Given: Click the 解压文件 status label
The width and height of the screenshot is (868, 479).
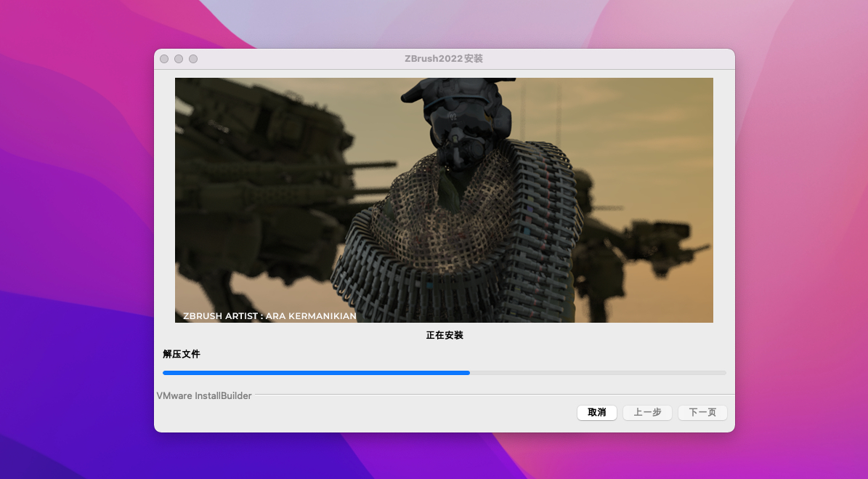Looking at the screenshot, I should coord(182,354).
